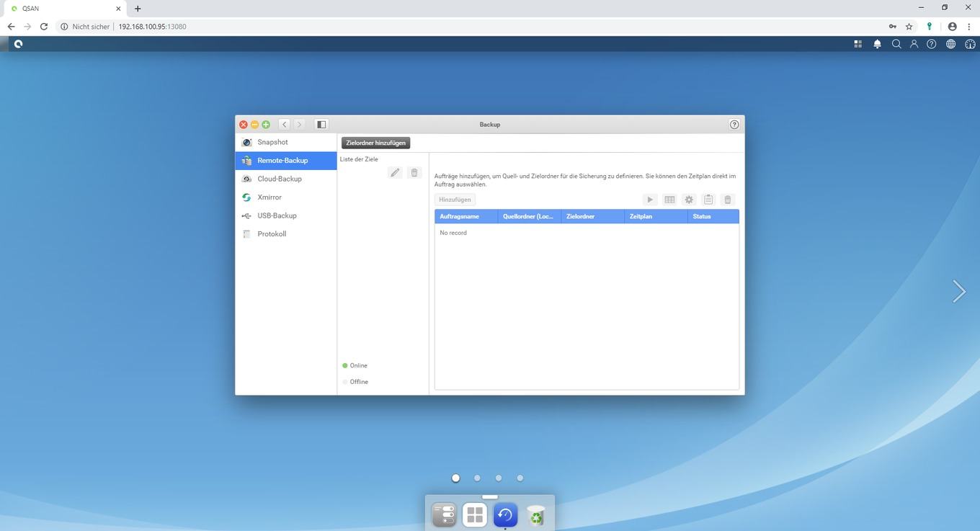Open the Snapshot section
Screen dimensions: 980x531
(286, 142)
